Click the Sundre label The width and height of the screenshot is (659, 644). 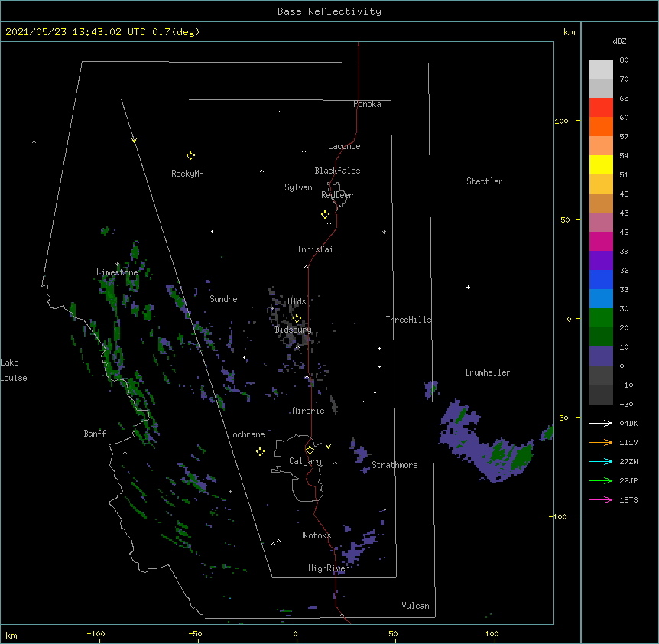pyautogui.click(x=223, y=299)
